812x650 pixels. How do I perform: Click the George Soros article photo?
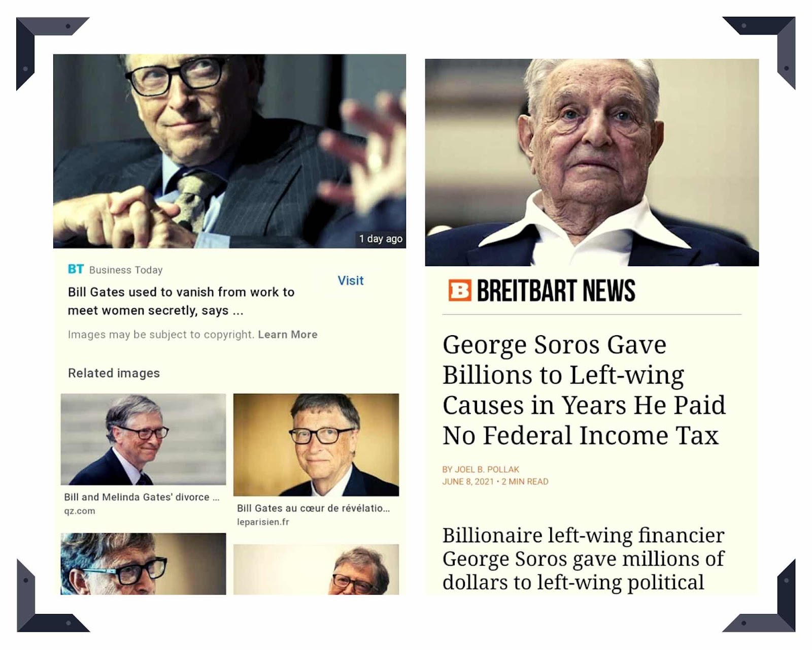(592, 162)
